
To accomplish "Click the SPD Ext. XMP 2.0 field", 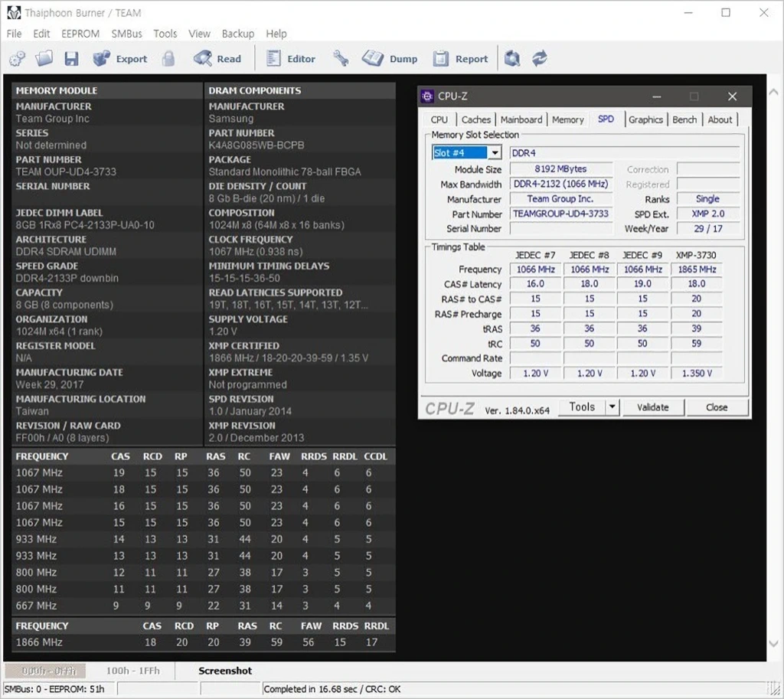I will point(708,214).
